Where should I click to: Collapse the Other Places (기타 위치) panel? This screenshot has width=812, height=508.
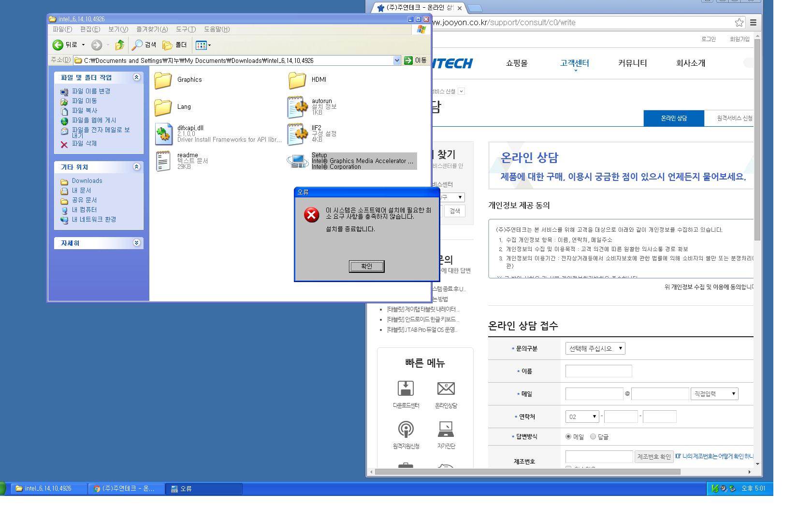[137, 167]
